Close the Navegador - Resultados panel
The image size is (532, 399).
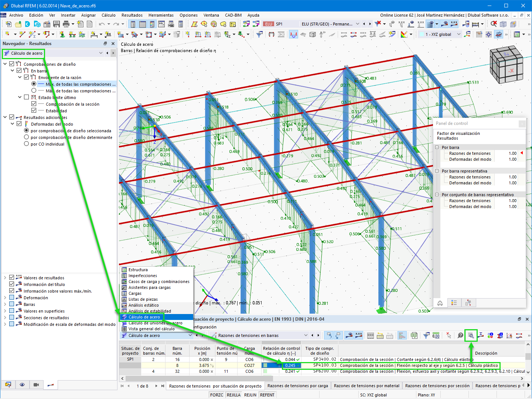click(x=113, y=44)
